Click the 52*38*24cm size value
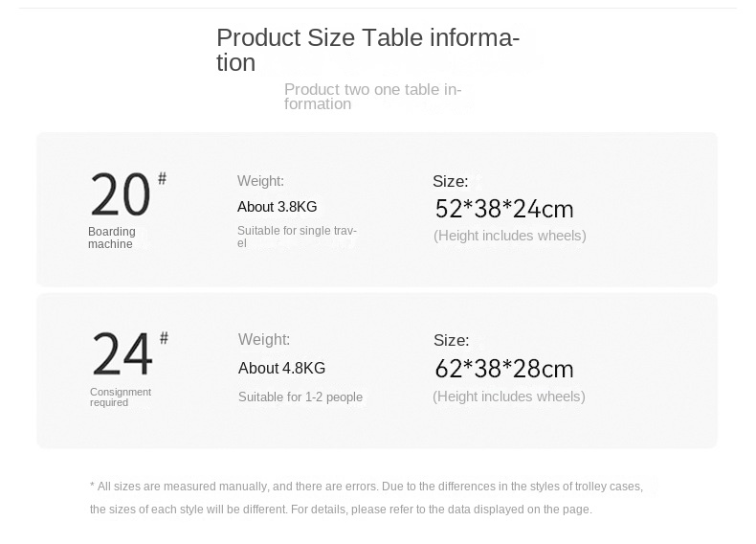 pos(503,209)
